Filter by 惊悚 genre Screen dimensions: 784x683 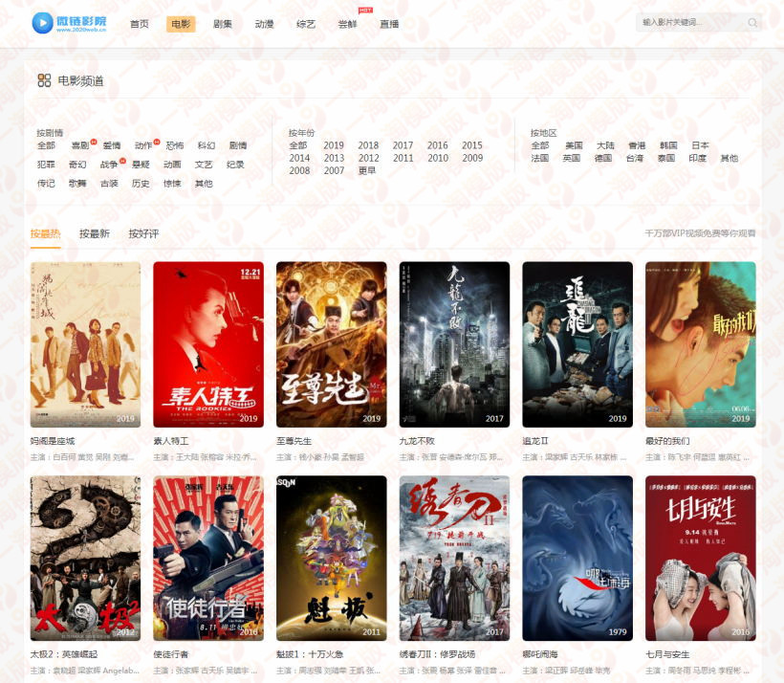point(172,184)
